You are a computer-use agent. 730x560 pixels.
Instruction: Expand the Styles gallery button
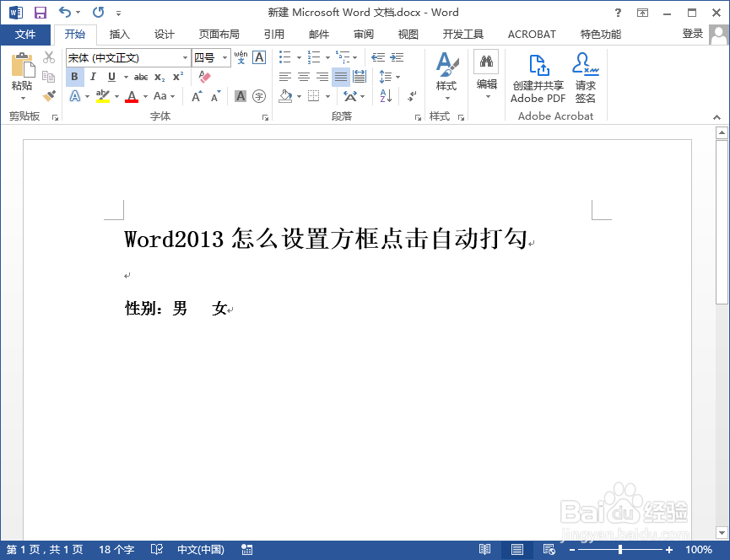tap(446, 77)
